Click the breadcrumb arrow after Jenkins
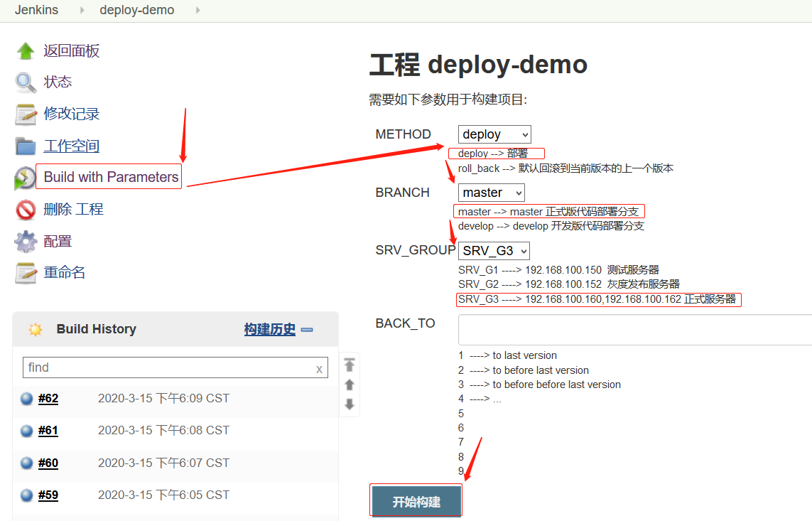The height and width of the screenshot is (521, 812). point(82,10)
